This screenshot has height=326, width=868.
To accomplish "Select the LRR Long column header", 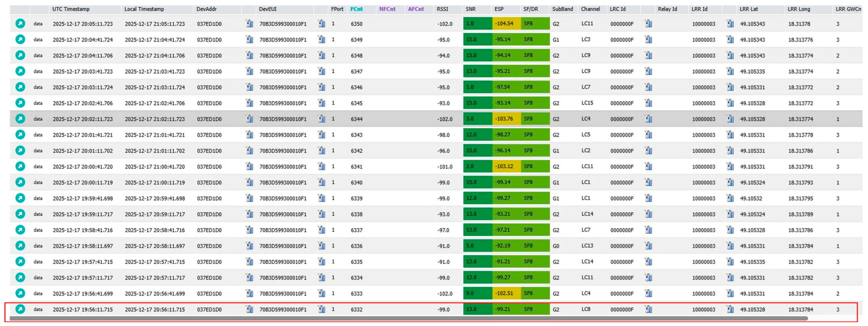I will pyautogui.click(x=799, y=9).
